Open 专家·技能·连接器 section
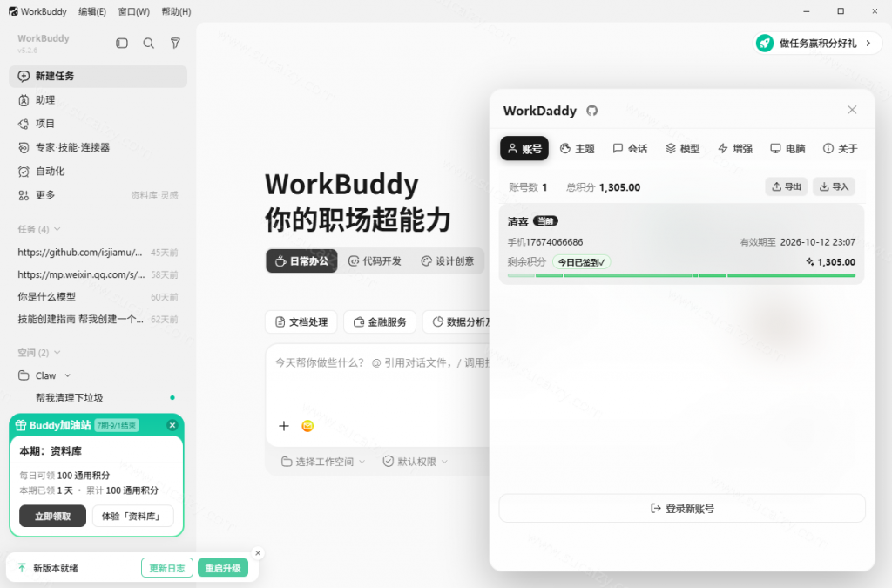Image resolution: width=892 pixels, height=588 pixels. [x=98, y=148]
